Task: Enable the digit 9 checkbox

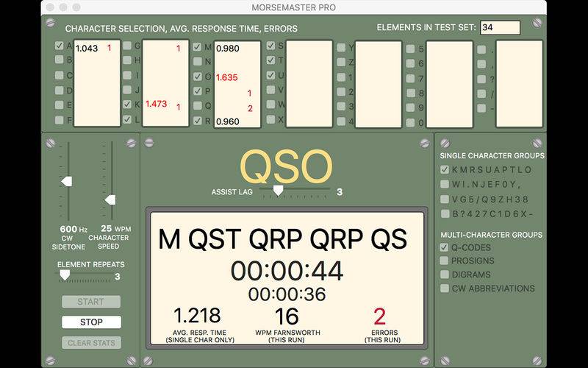Action: click(x=411, y=107)
